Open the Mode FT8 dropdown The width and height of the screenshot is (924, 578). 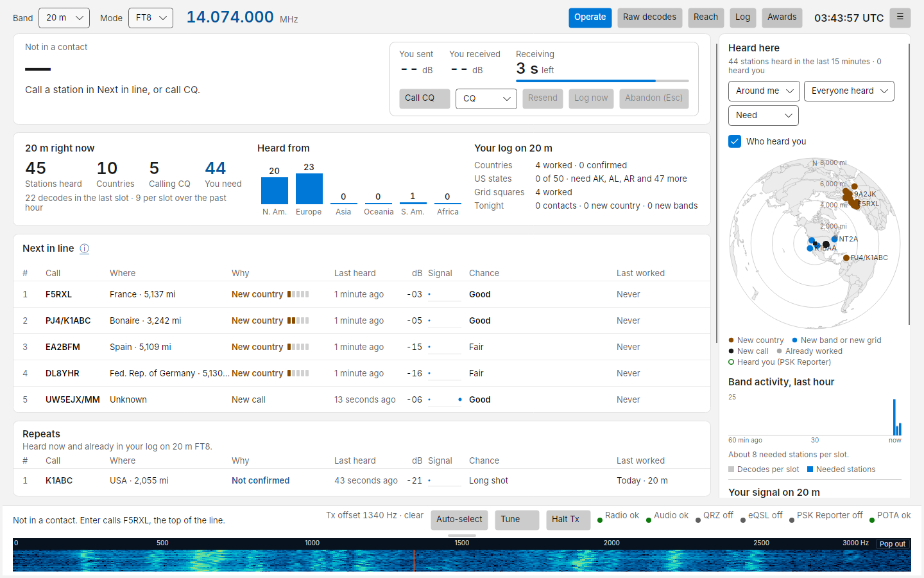coord(151,18)
